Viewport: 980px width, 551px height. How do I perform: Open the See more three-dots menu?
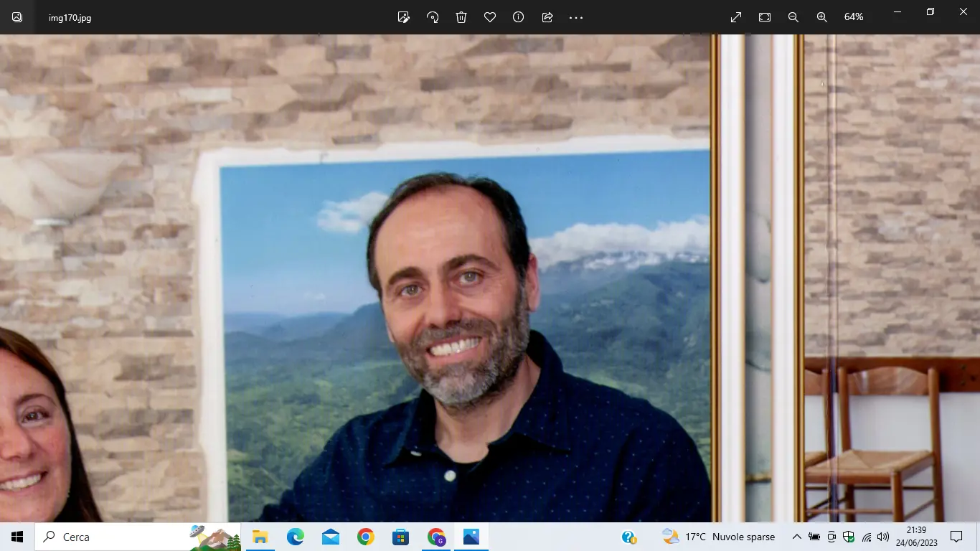click(x=576, y=17)
